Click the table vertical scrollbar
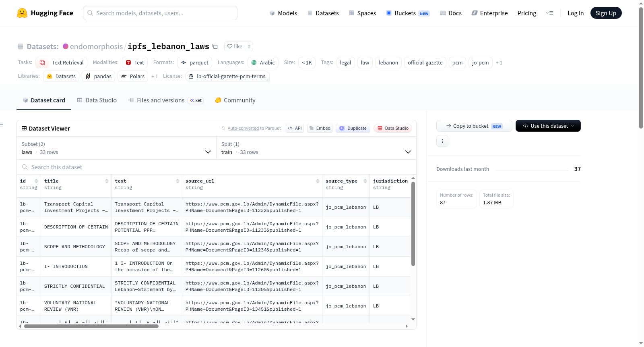The image size is (644, 347). tap(413, 224)
